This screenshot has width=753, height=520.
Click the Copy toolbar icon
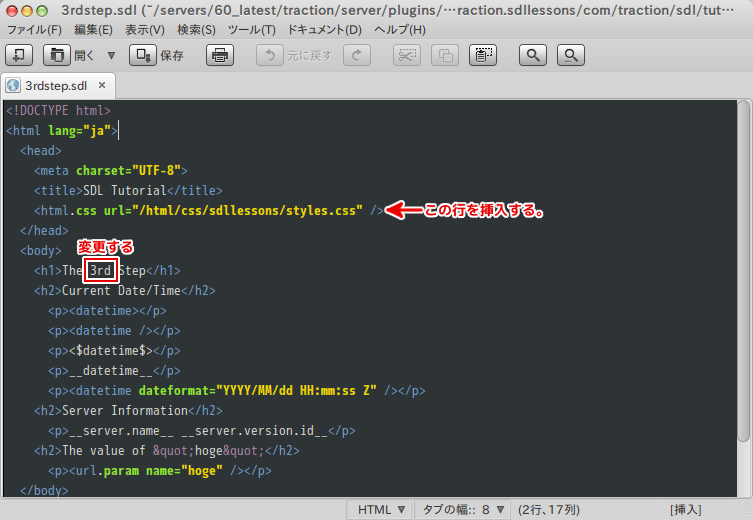pos(445,55)
